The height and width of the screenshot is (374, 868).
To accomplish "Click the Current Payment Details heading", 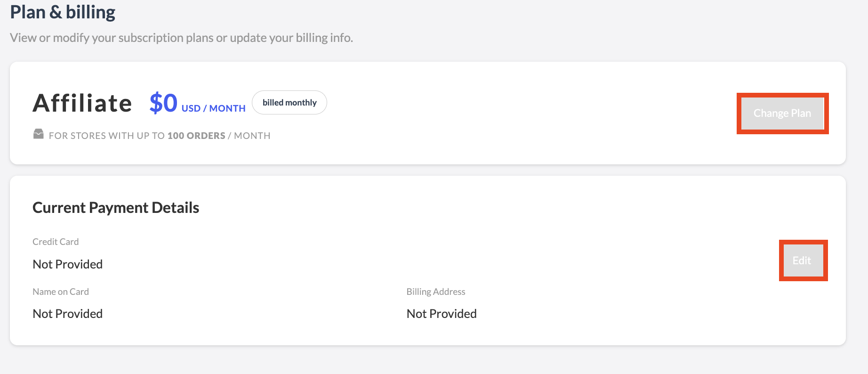I will (115, 207).
